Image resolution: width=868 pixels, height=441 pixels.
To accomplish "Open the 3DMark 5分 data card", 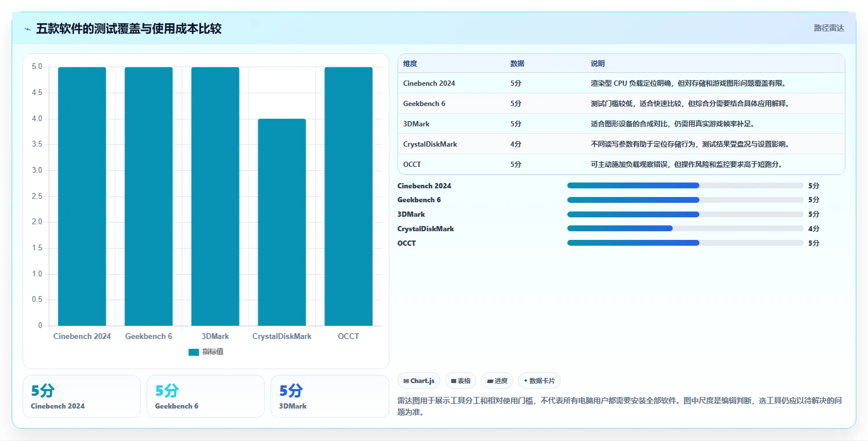I will click(330, 396).
